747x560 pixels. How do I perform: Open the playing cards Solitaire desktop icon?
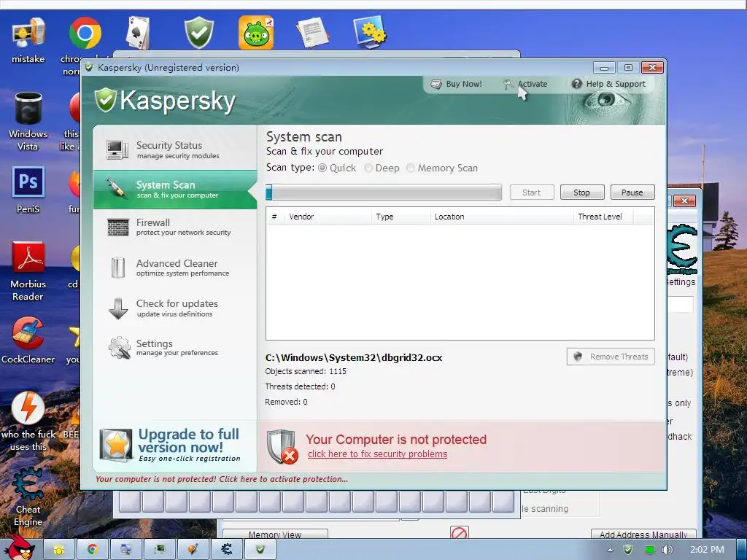pos(138,32)
